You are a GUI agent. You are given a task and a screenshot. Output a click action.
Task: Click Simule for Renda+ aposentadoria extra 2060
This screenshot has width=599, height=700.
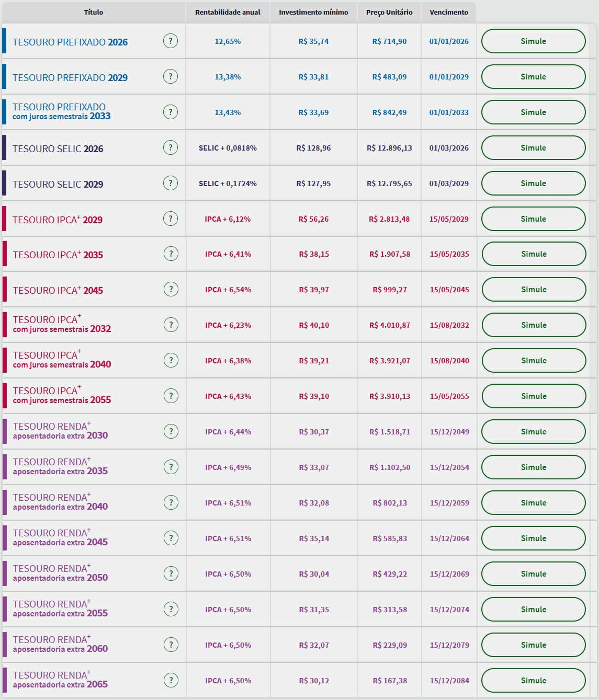(533, 645)
